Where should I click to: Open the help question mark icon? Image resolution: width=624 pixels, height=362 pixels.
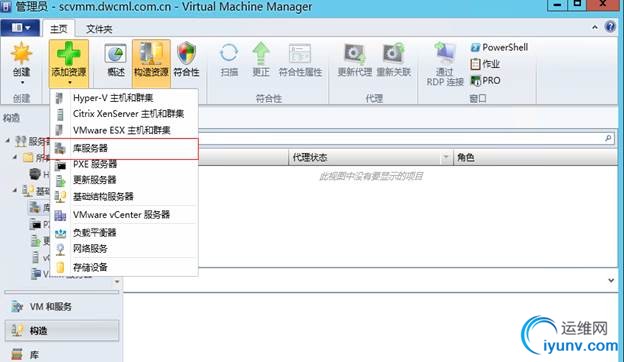[x=610, y=27]
